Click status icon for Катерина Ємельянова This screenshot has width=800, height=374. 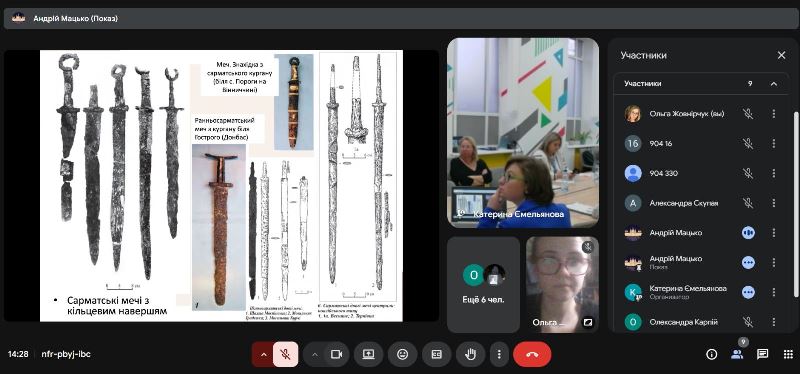click(x=748, y=292)
